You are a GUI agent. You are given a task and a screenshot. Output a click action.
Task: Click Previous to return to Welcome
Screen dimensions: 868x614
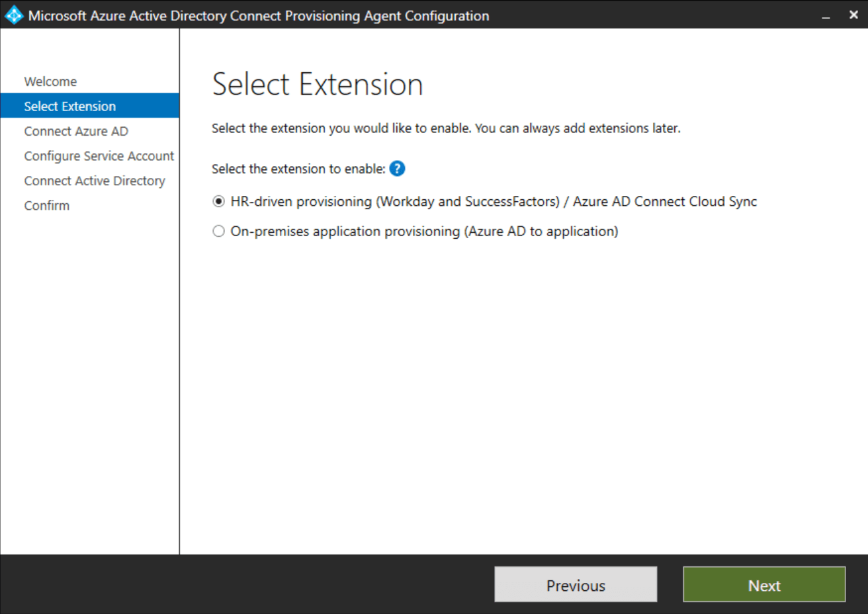tap(575, 585)
